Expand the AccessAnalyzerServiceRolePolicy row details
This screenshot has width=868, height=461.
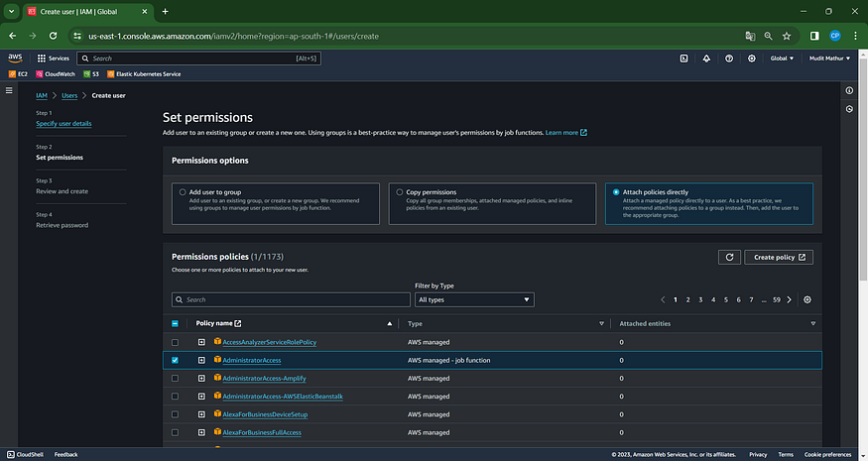(x=201, y=343)
